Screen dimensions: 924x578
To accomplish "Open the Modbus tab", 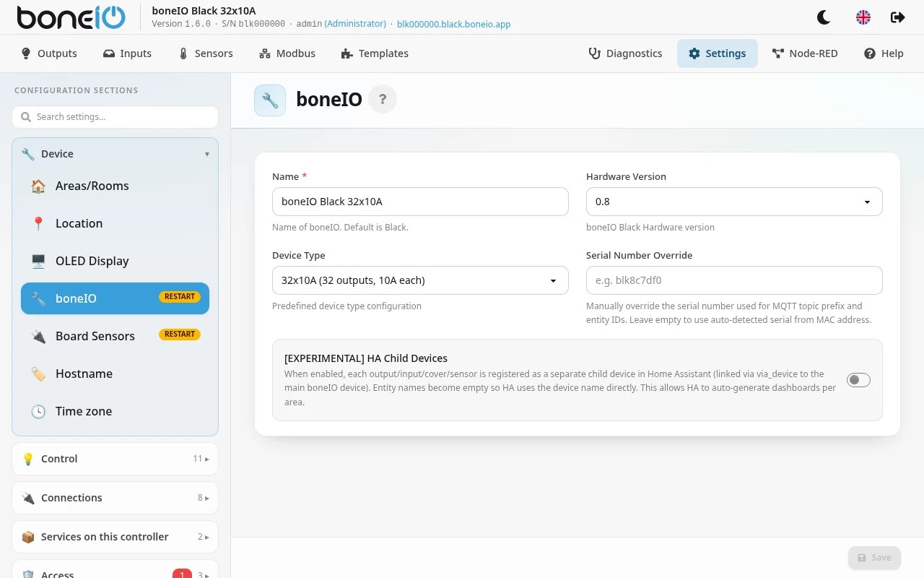I will pos(287,53).
